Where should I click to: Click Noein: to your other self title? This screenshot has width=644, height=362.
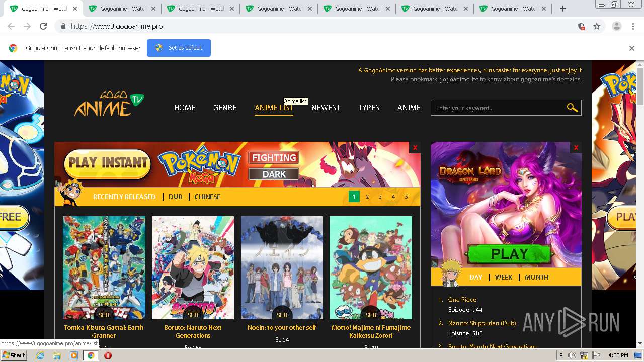pos(282,327)
